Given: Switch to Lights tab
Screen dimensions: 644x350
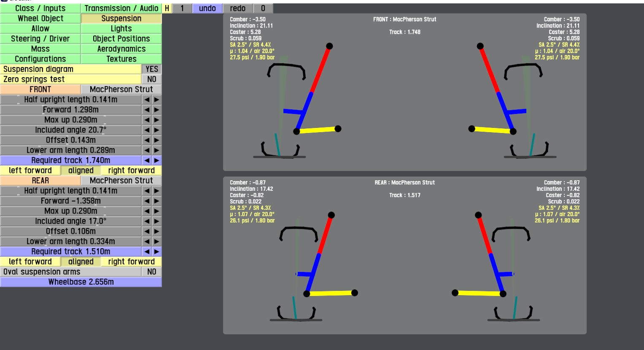Looking at the screenshot, I should point(121,29).
